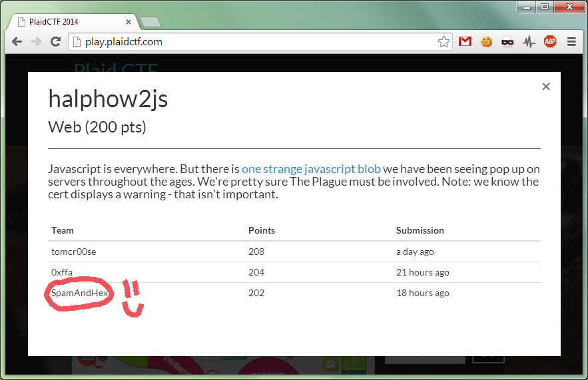Click the Team column header
588x380 pixels.
63,230
